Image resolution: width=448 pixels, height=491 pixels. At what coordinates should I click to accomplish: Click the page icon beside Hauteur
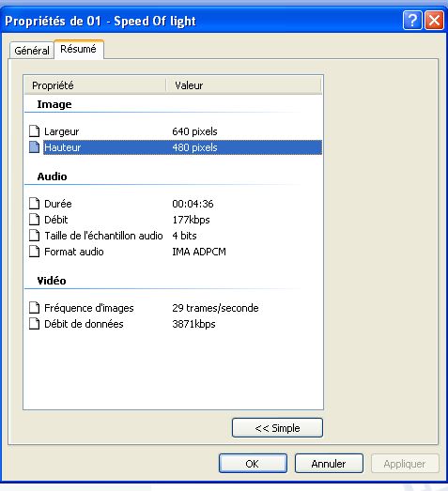pyautogui.click(x=34, y=147)
